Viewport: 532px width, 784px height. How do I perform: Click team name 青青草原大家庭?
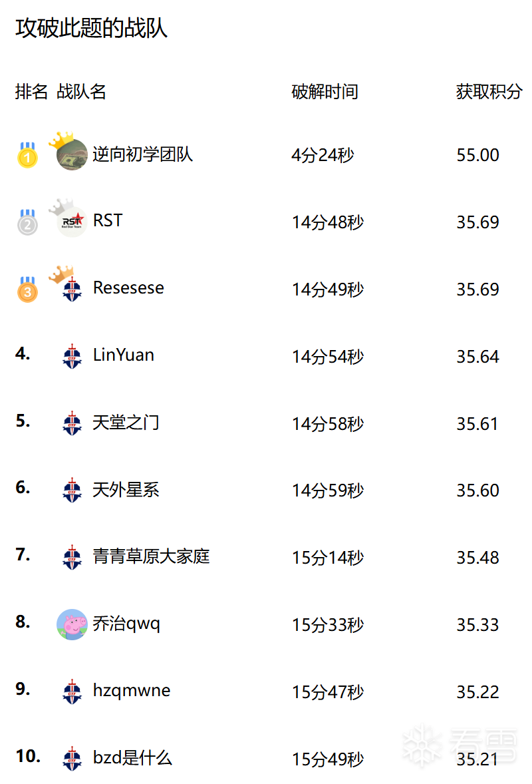point(152,556)
